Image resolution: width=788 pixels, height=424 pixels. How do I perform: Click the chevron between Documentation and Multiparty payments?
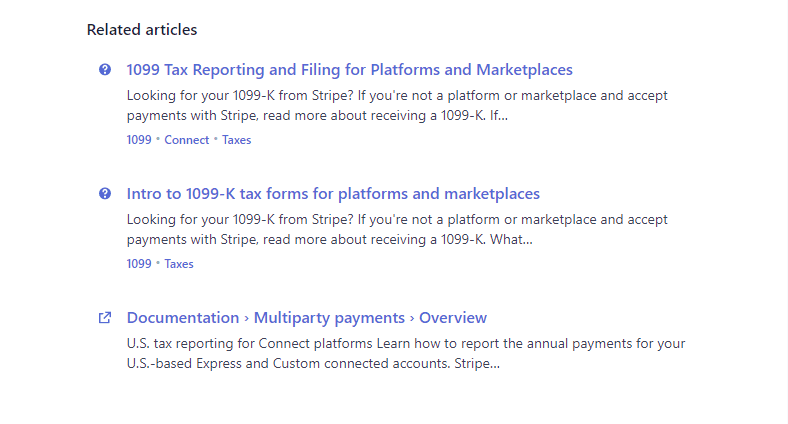pos(247,318)
